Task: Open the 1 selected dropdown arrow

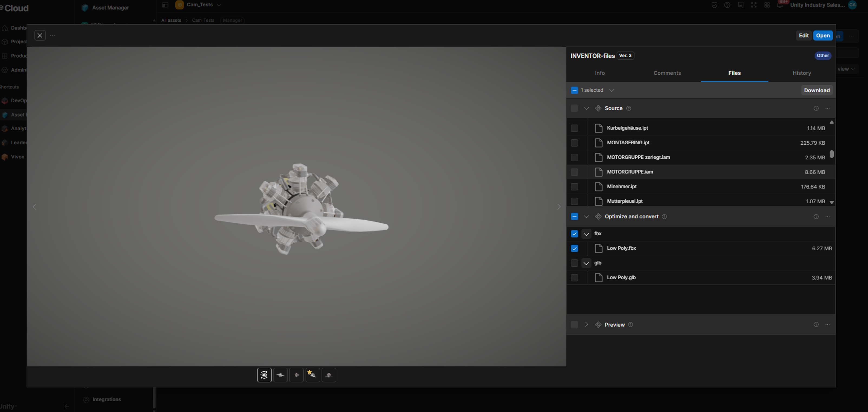Action: 611,90
